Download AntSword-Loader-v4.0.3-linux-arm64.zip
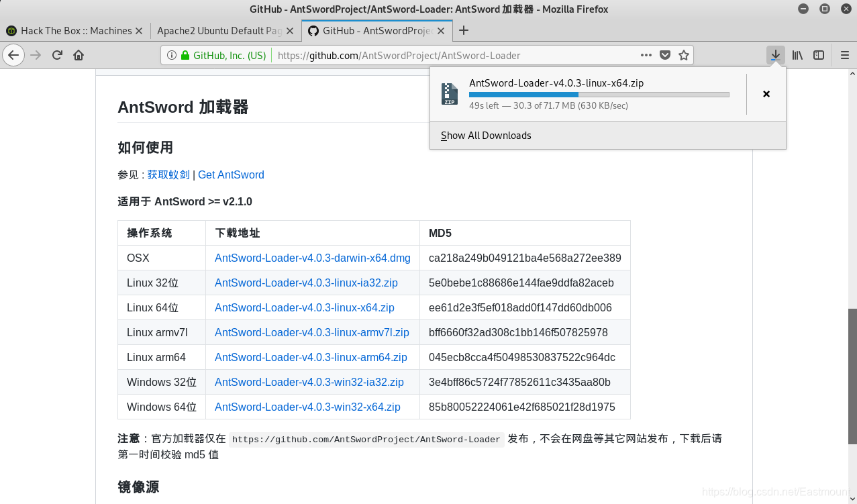Screen dimensions: 857x504 (x=311, y=357)
